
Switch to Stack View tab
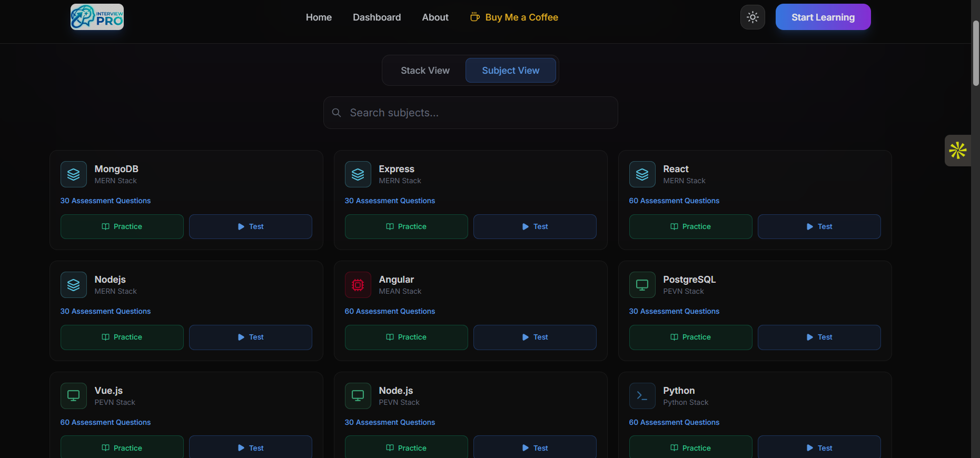(425, 71)
